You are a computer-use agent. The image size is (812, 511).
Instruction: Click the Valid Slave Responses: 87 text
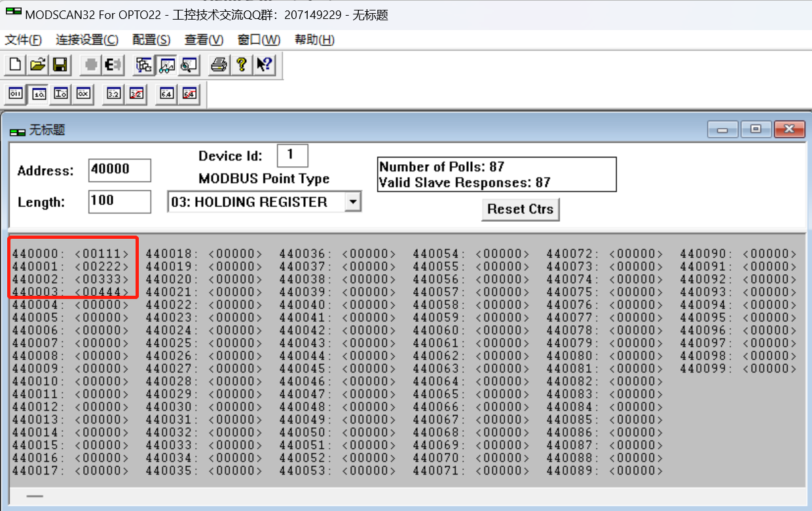[465, 183]
